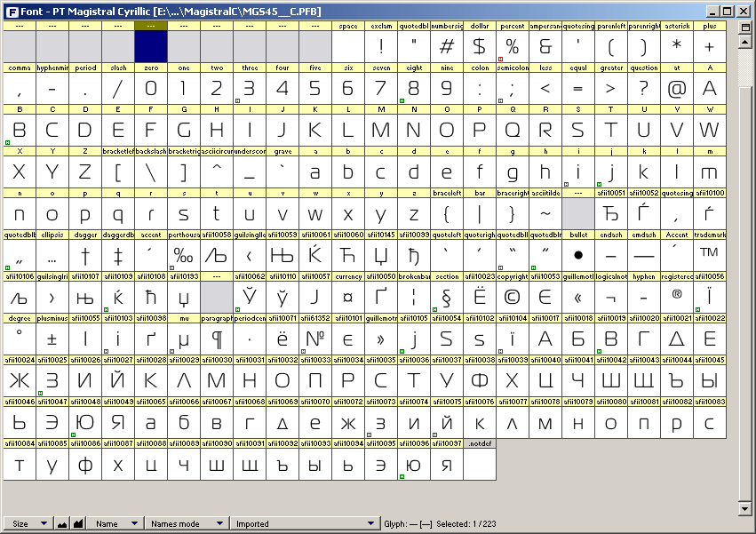The image size is (756, 534).
Task: Select the underscore glyph cell
Action: [250, 171]
